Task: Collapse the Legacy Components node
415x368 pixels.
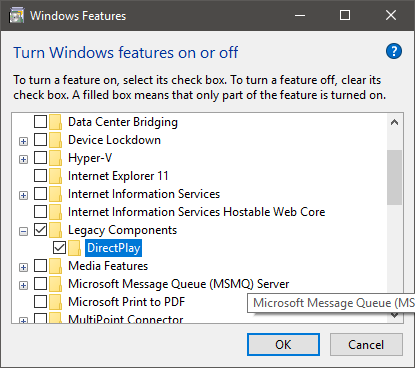Action: click(23, 232)
